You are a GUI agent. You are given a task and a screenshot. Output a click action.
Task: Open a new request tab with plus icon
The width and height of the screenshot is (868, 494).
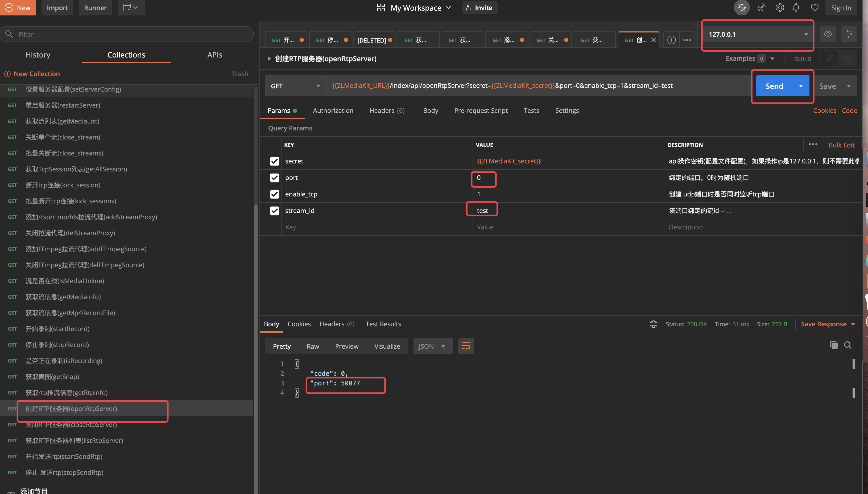tap(671, 40)
